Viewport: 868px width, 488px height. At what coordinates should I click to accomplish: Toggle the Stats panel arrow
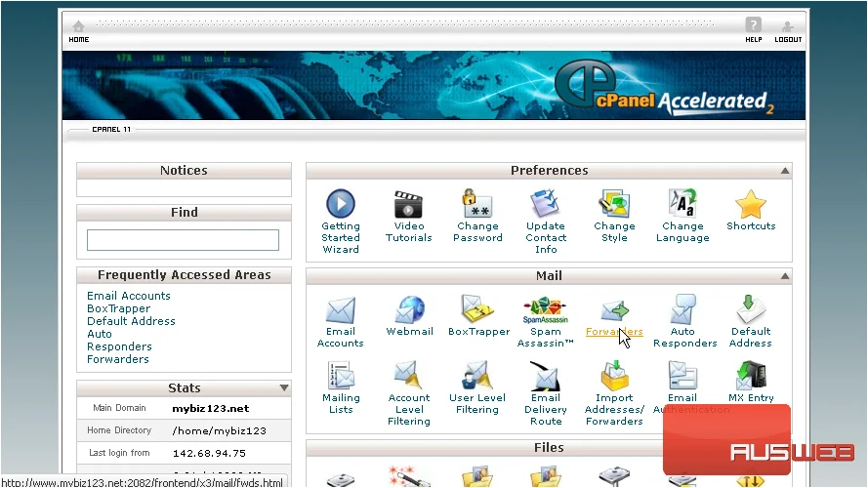[284, 387]
